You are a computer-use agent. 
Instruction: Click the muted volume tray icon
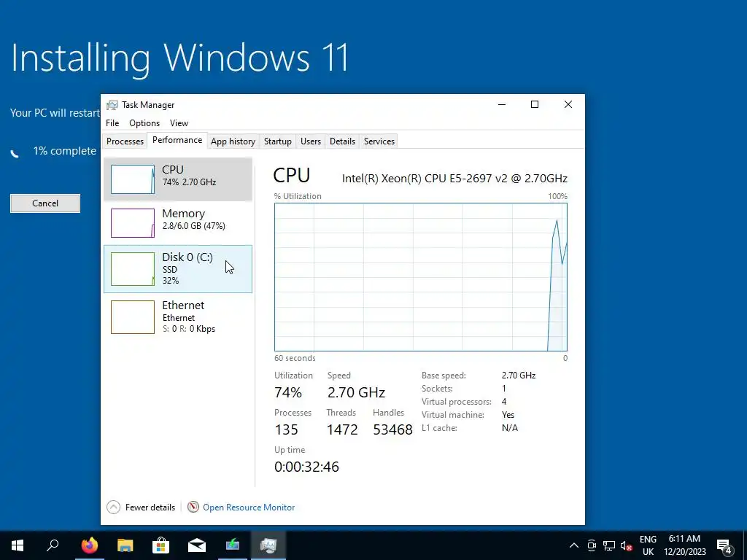tap(627, 545)
